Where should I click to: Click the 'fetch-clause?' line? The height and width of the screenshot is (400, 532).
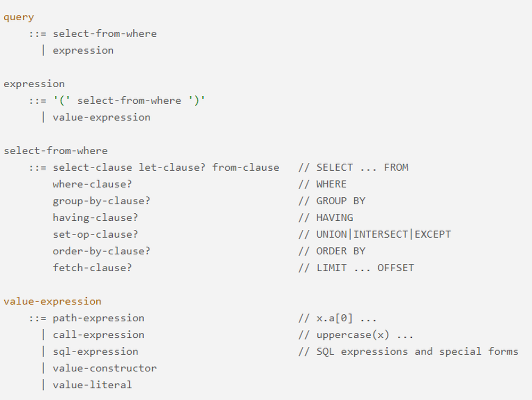[x=92, y=268]
